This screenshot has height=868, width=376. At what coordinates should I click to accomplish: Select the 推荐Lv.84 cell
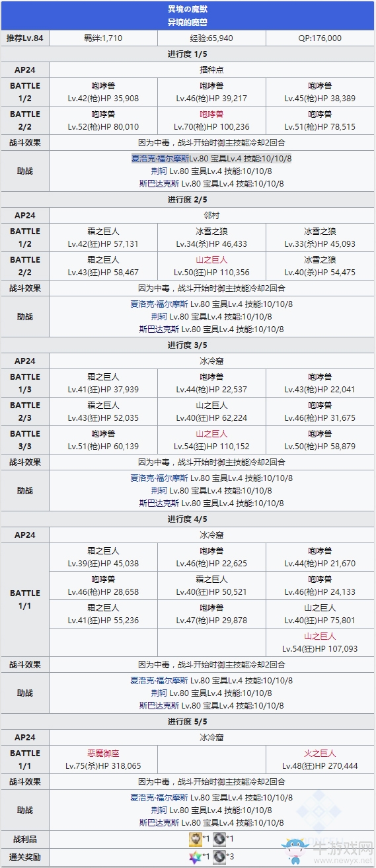pos(25,38)
